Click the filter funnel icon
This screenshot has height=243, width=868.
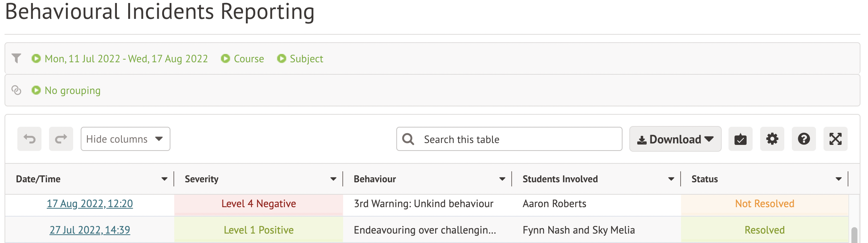coord(16,58)
